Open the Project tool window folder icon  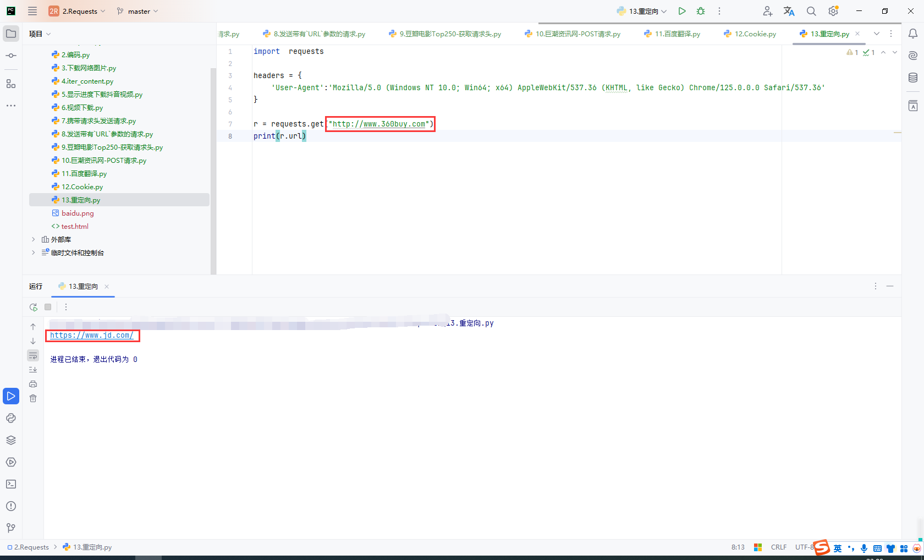pyautogui.click(x=11, y=34)
